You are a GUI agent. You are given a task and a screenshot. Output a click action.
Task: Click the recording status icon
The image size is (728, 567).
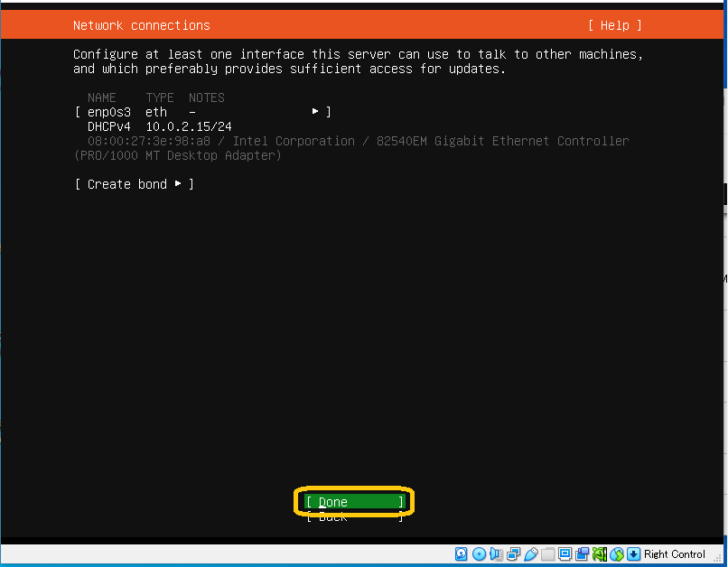click(x=583, y=554)
